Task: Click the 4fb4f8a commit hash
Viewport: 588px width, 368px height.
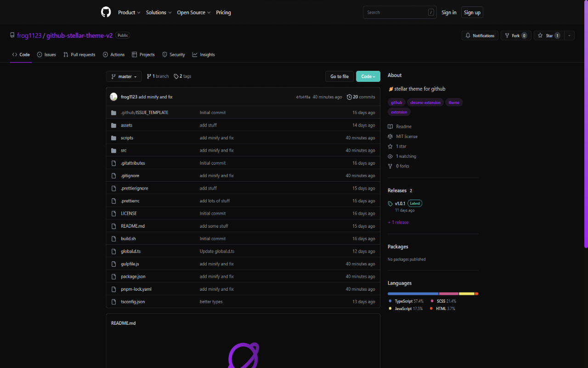Action: click(303, 97)
